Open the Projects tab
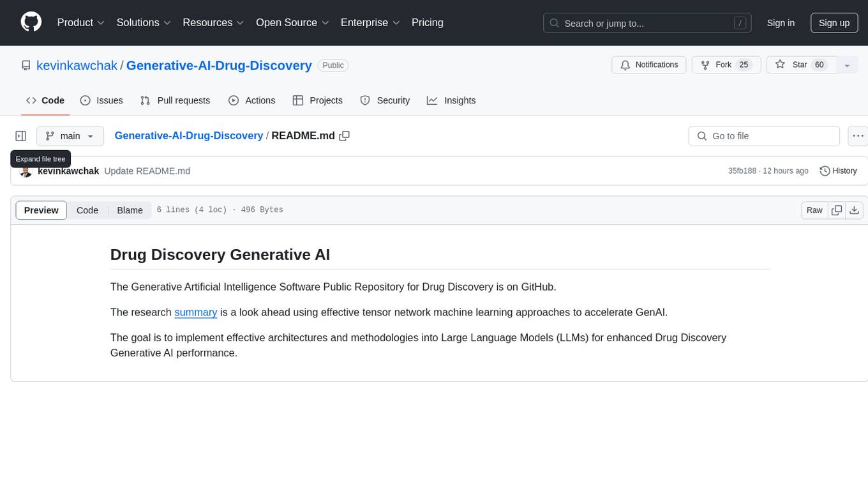The width and height of the screenshot is (868, 488). click(x=318, y=100)
